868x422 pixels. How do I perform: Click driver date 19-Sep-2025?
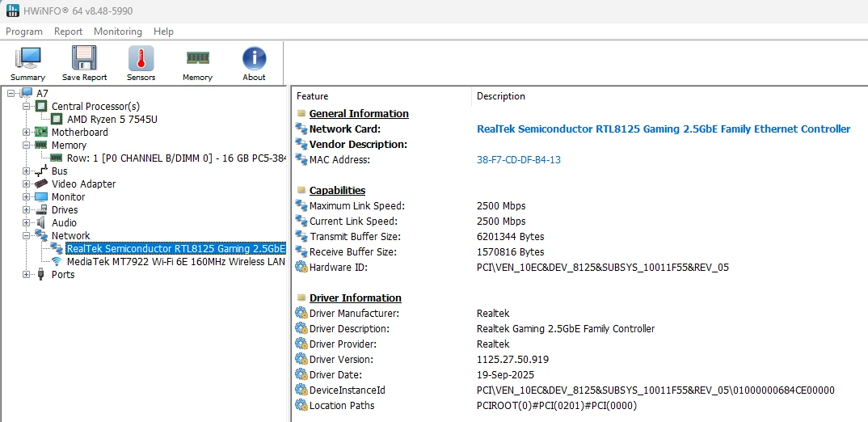point(505,375)
